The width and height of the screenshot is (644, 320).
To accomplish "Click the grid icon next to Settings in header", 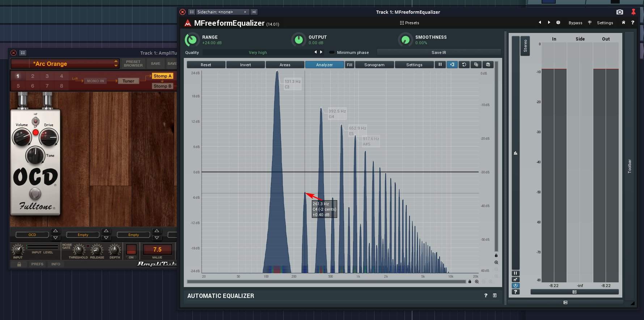I will point(590,22).
